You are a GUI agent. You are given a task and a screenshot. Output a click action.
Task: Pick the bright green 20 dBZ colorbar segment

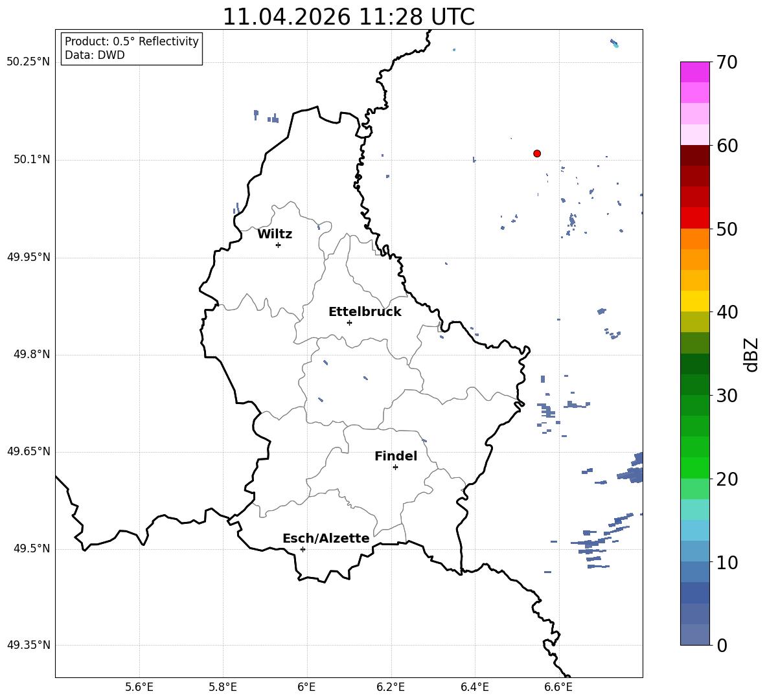pos(695,468)
